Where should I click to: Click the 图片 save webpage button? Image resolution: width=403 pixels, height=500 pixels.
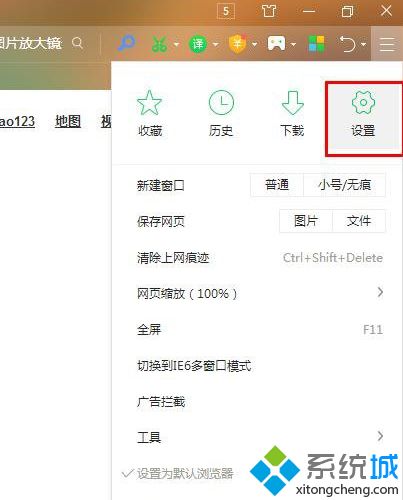click(306, 221)
